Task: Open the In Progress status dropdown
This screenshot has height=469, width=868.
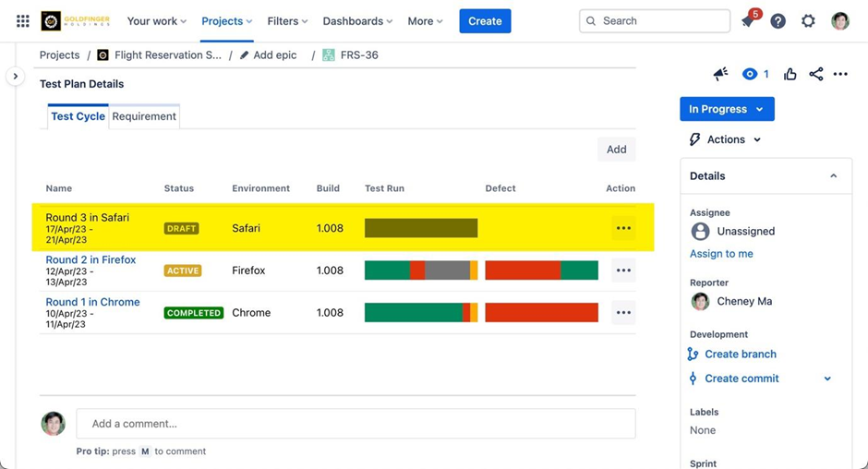Action: click(x=727, y=109)
